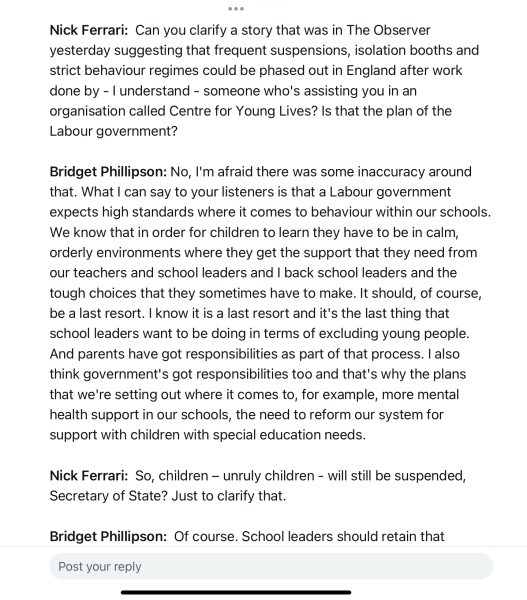527x600 pixels.
Task: Tap the 'Bridget Phillipson:' name before 'No, I'm afraid'
Action: (x=108, y=172)
